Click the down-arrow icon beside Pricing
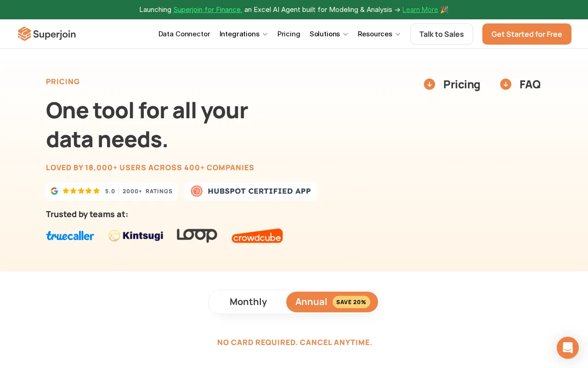Screen dimensions: 588x368 click(x=430, y=84)
